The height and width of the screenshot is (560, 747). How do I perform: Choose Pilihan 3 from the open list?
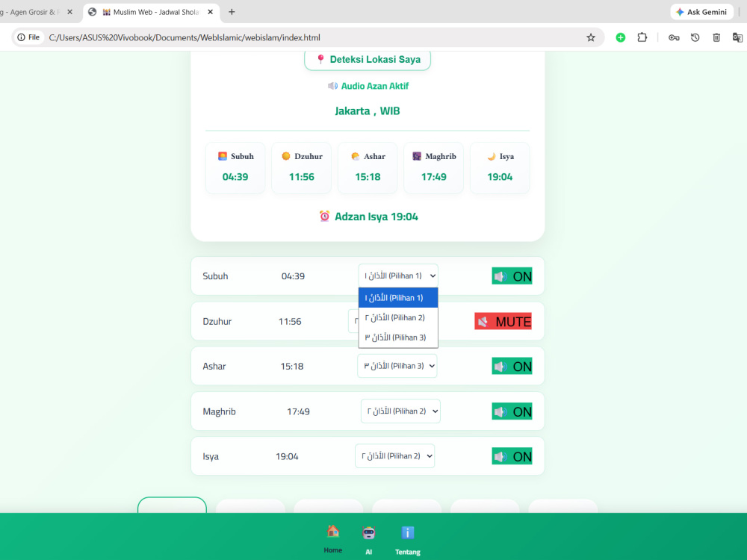pyautogui.click(x=398, y=337)
